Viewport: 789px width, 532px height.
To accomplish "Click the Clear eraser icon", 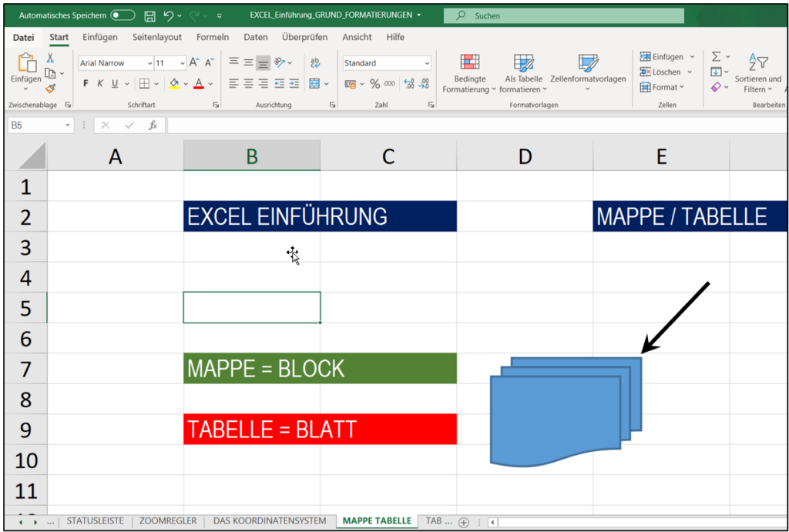I will 716,87.
